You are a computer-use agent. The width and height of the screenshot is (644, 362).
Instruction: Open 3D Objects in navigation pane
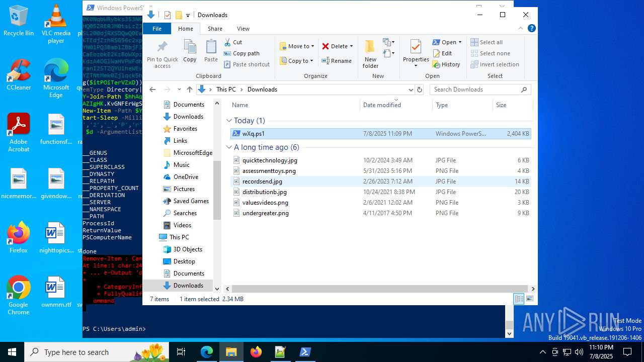[183, 249]
